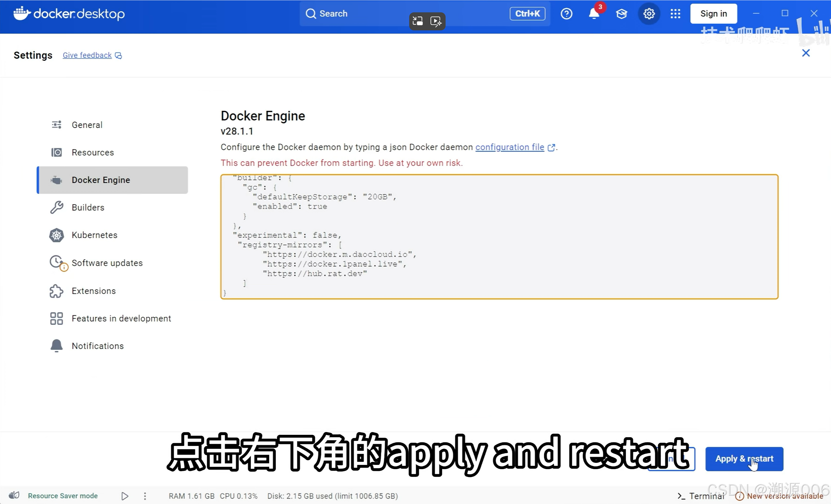The width and height of the screenshot is (831, 504).
Task: Open the help question mark icon
Action: (x=566, y=14)
